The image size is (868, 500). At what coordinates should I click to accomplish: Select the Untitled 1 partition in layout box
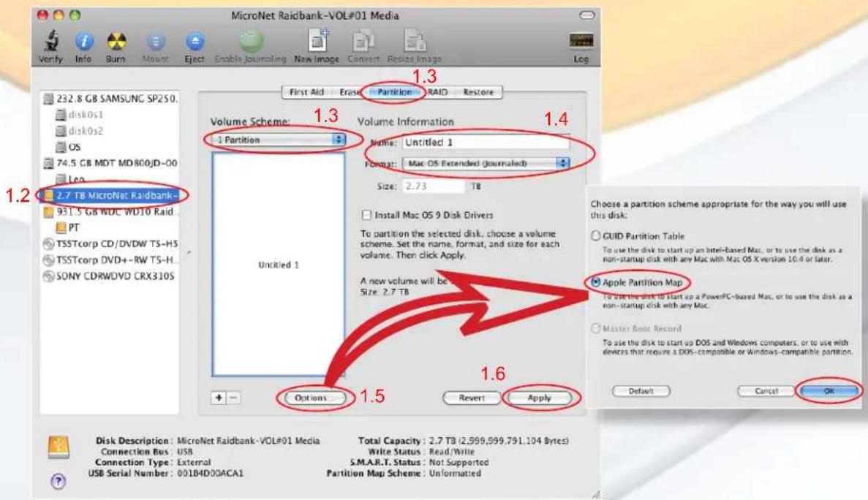click(279, 265)
